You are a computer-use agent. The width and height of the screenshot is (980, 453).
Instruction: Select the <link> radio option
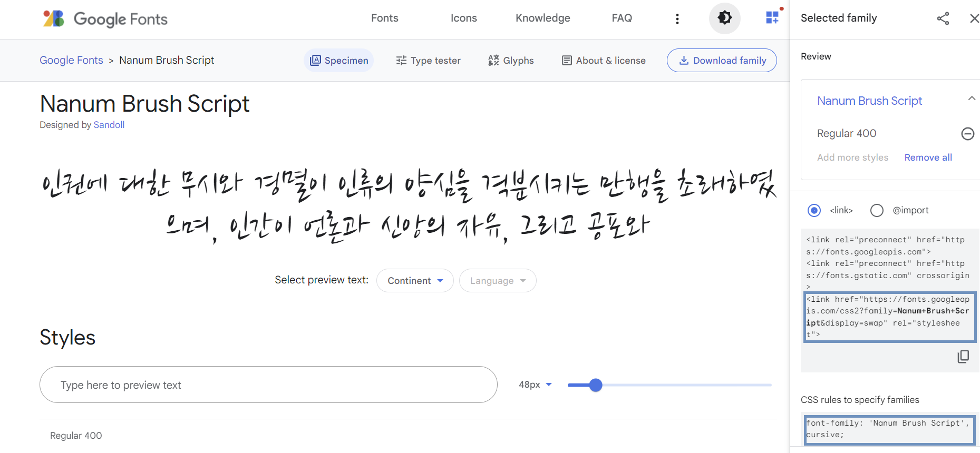[814, 211]
